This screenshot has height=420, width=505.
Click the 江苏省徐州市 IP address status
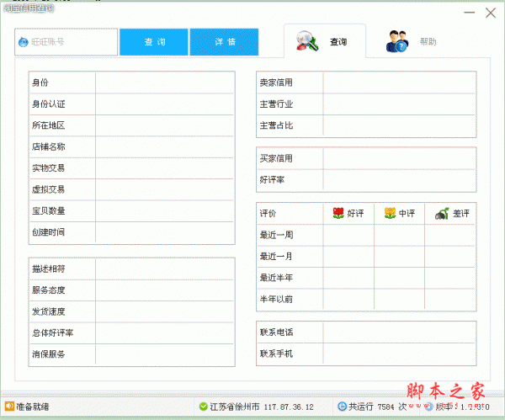[x=262, y=407]
